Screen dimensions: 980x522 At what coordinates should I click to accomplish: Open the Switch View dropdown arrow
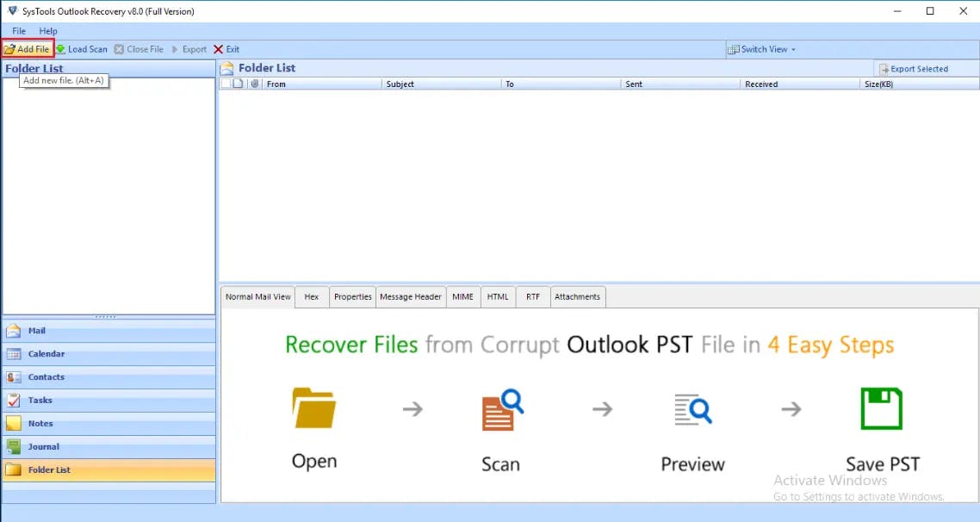click(x=793, y=49)
